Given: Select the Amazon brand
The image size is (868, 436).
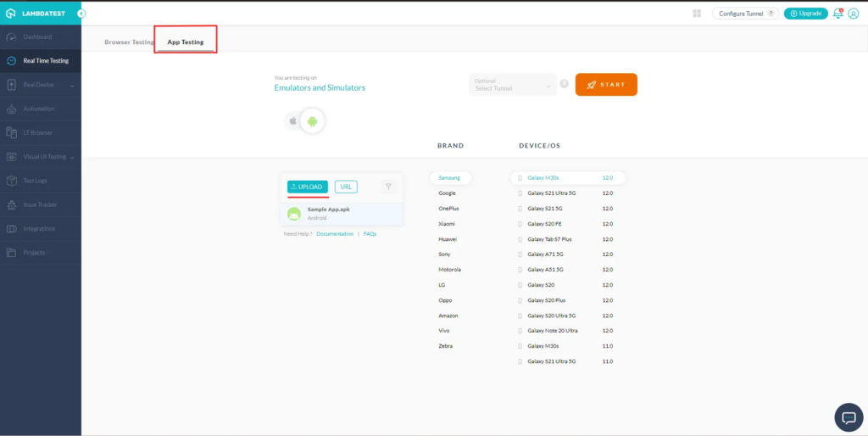Looking at the screenshot, I should [448, 316].
